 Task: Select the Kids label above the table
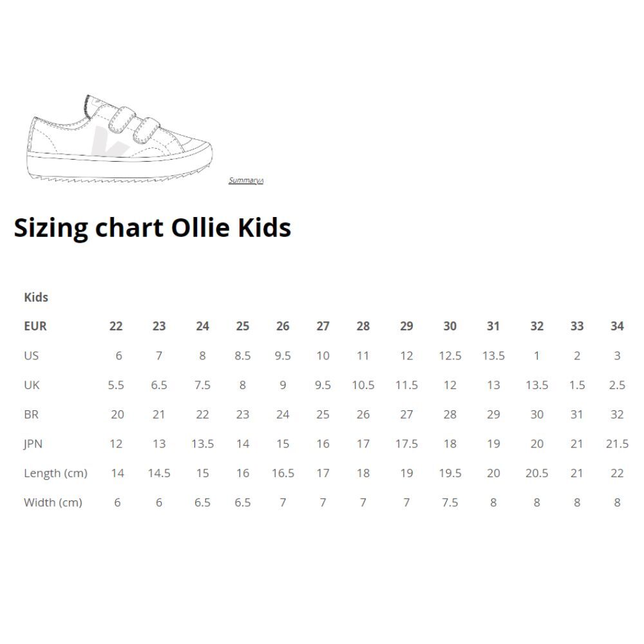(x=36, y=297)
